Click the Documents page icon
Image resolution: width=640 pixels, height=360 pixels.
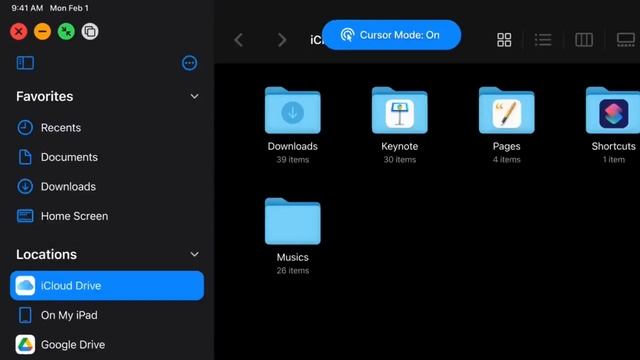point(25,157)
